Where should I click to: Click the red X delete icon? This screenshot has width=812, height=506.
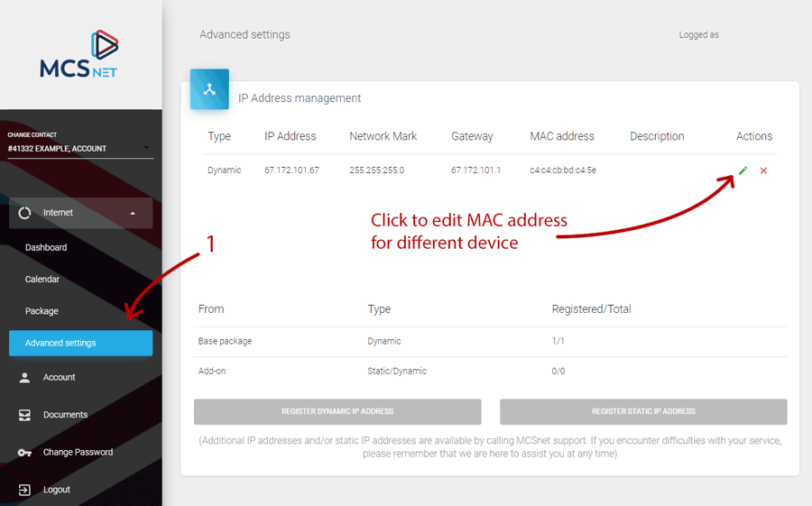click(763, 170)
